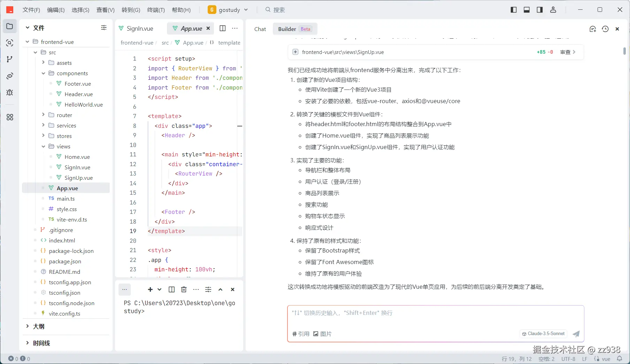
Task: Open the 终端(T) menu
Action: [x=156, y=10]
